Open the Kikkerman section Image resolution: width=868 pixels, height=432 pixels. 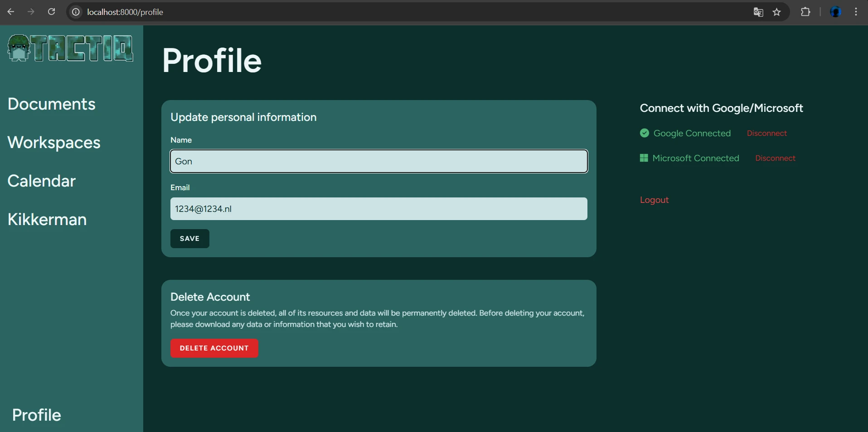pos(47,219)
